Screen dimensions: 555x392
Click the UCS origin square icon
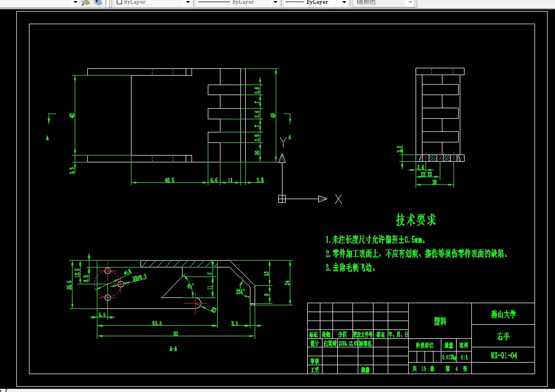click(x=282, y=199)
